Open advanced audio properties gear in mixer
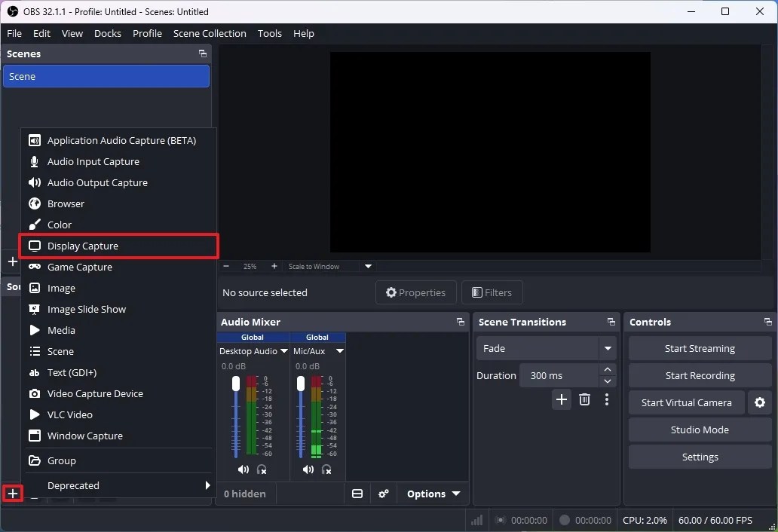This screenshot has height=532, width=778. click(x=384, y=494)
